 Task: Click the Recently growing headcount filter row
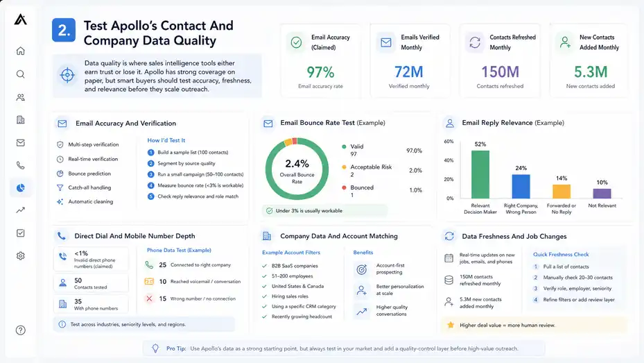click(x=297, y=316)
